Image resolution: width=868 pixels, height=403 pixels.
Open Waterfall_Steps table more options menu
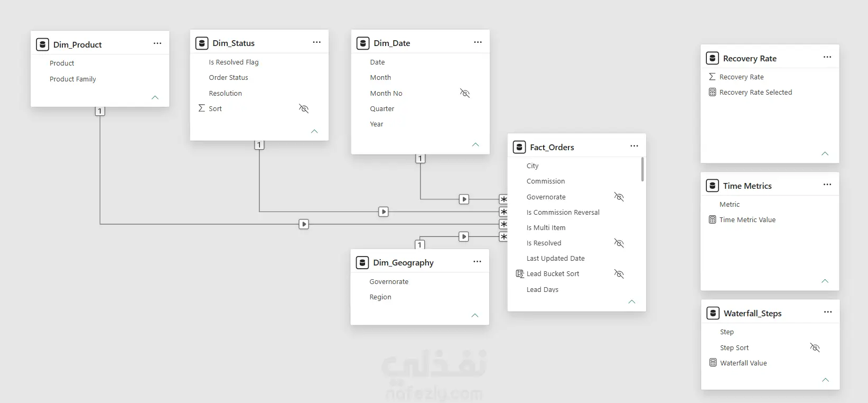(828, 312)
